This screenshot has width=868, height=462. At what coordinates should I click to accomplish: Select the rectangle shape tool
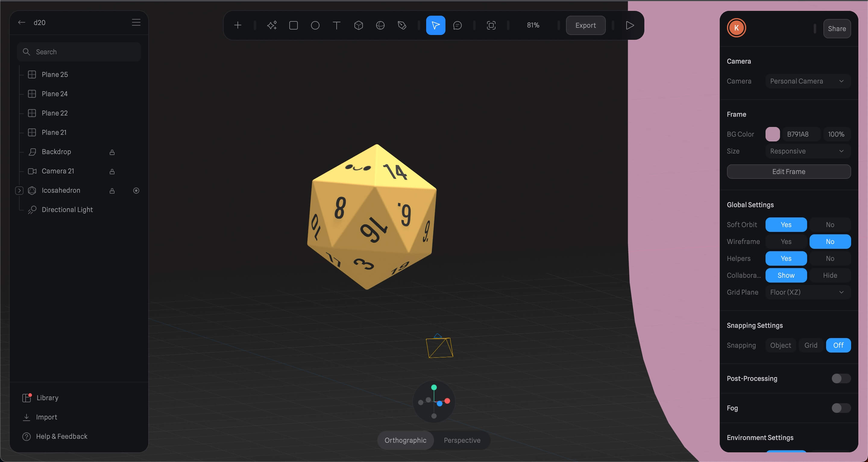coord(293,25)
